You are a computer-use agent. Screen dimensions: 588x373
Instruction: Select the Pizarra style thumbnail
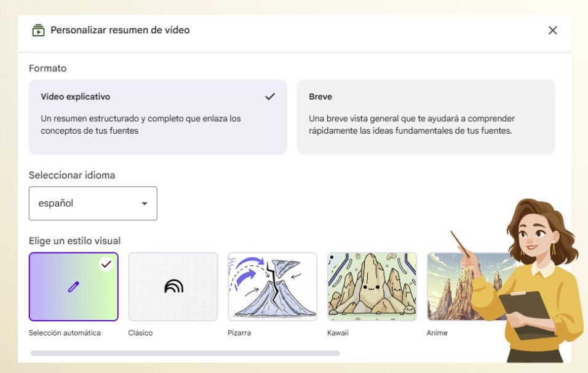272,286
